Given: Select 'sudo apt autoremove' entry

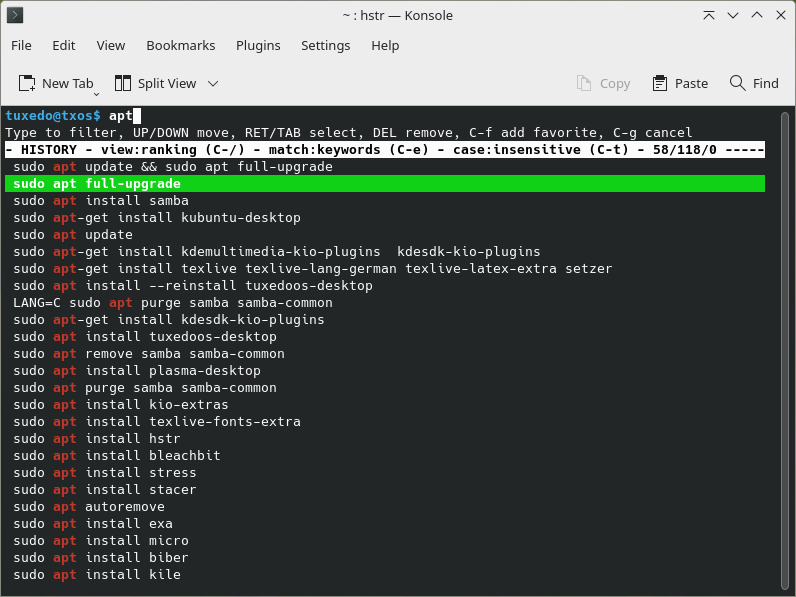Looking at the screenshot, I should [89, 507].
